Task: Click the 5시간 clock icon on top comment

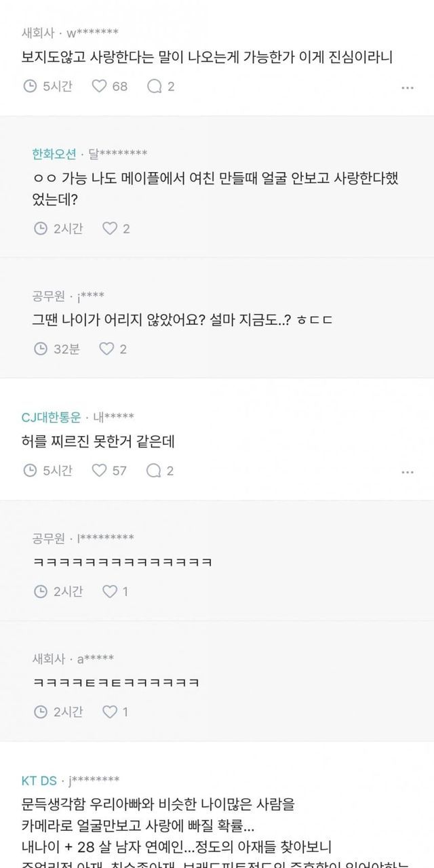Action: pyautogui.click(x=30, y=86)
